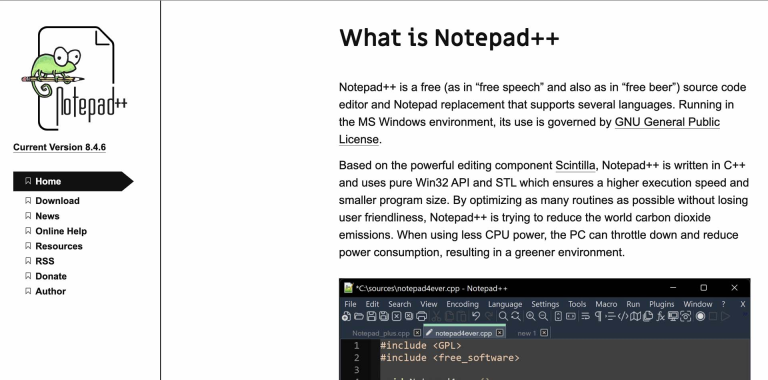Open the View menu in Notepad++ screenshot
Image resolution: width=768 pixels, height=380 pixels.
(429, 304)
